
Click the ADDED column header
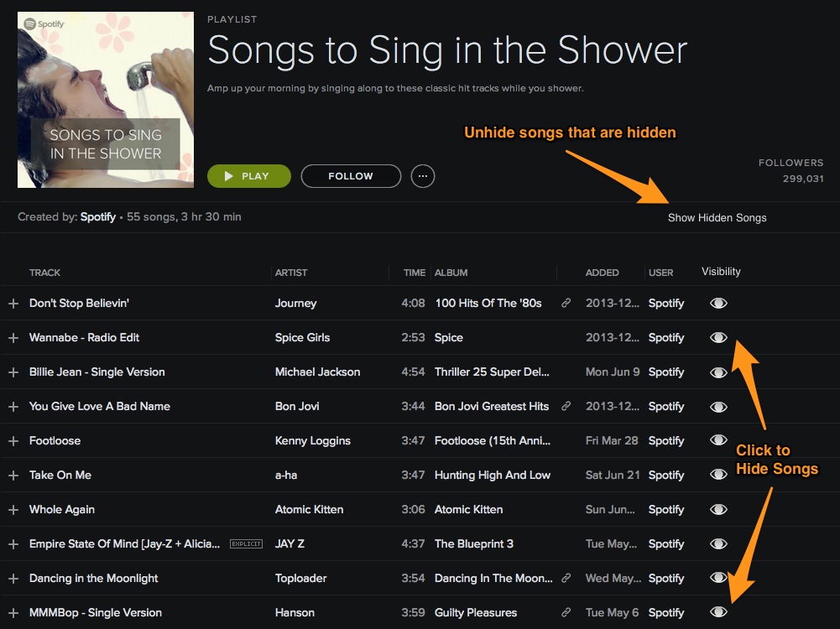pos(603,273)
